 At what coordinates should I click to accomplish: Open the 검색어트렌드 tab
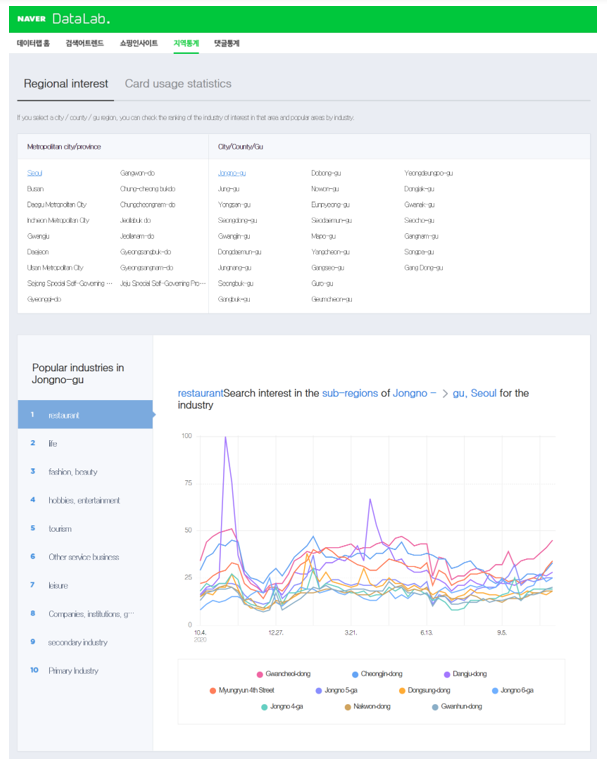(85, 43)
